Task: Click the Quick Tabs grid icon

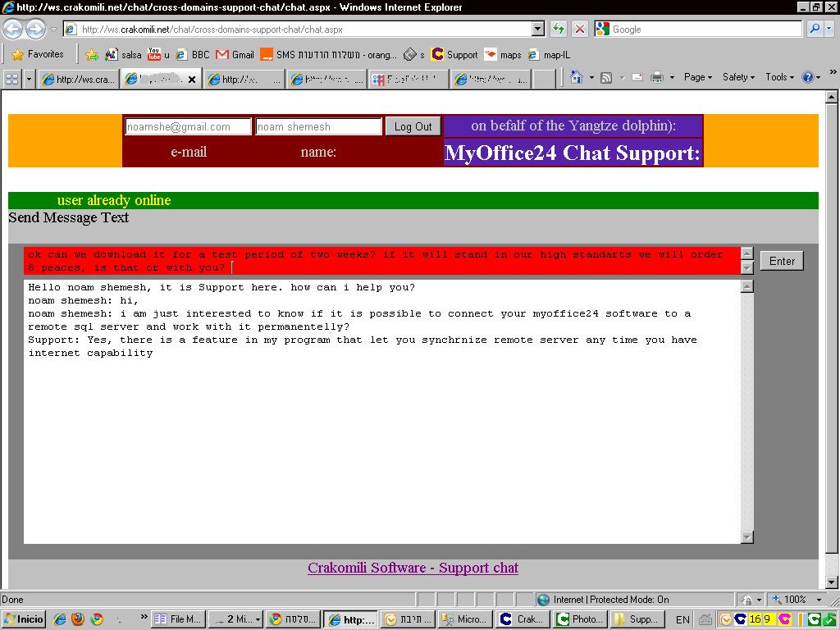Action: coord(11,80)
